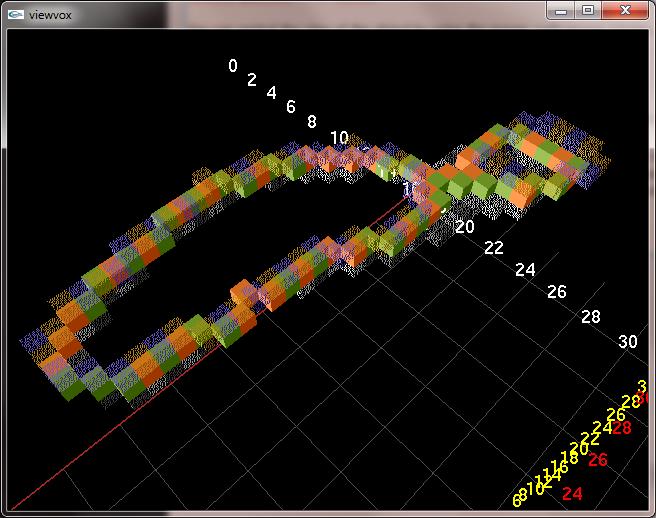Close the viewvox window

coord(625,11)
